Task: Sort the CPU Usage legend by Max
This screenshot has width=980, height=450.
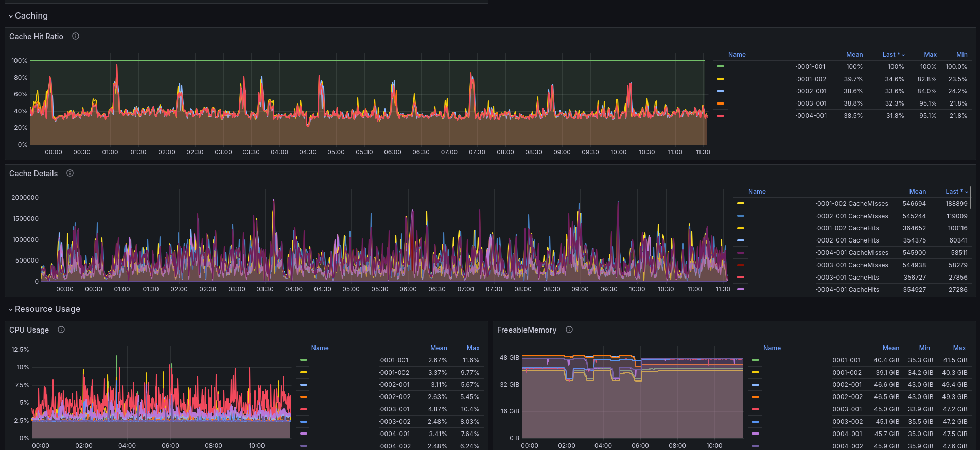Action: [x=472, y=348]
